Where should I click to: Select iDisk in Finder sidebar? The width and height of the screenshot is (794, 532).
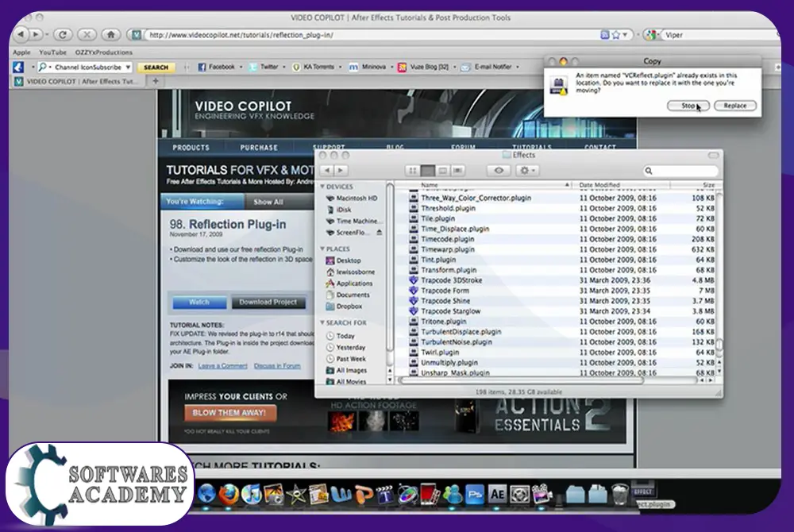coord(339,210)
